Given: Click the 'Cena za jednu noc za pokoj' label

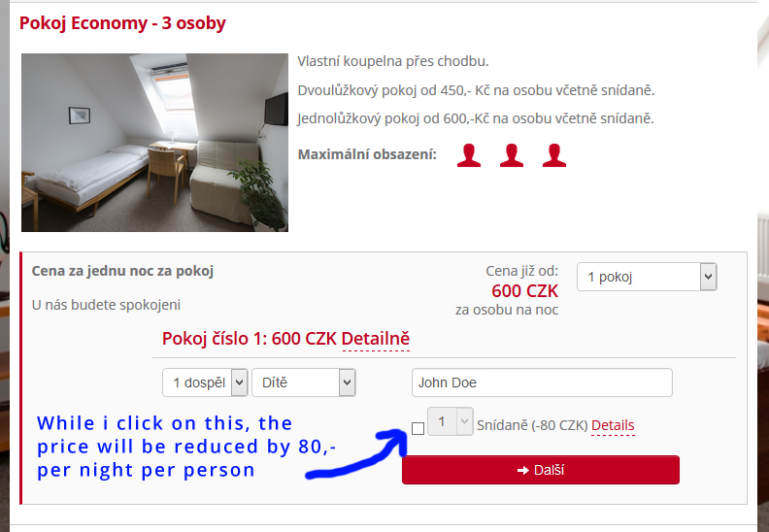Looking at the screenshot, I should pyautogui.click(x=122, y=271).
